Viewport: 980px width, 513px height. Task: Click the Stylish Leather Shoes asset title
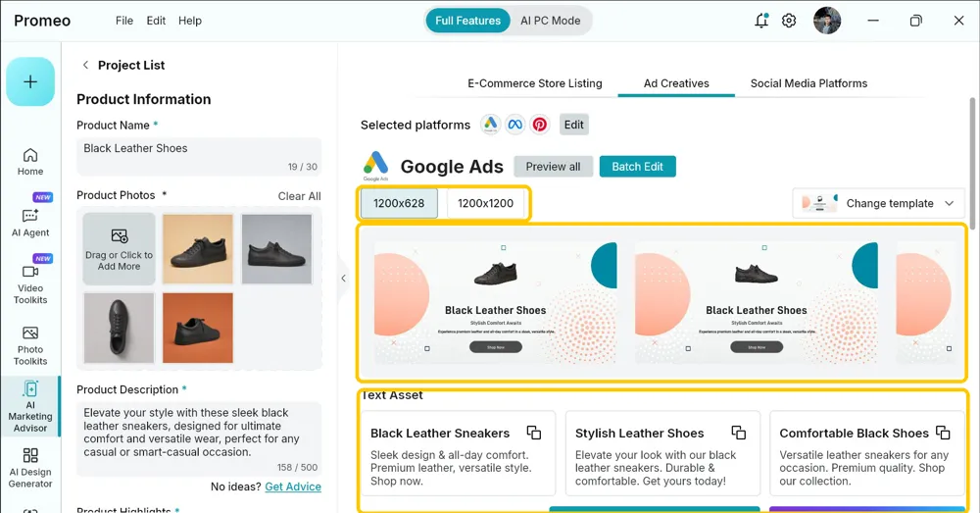click(x=639, y=433)
